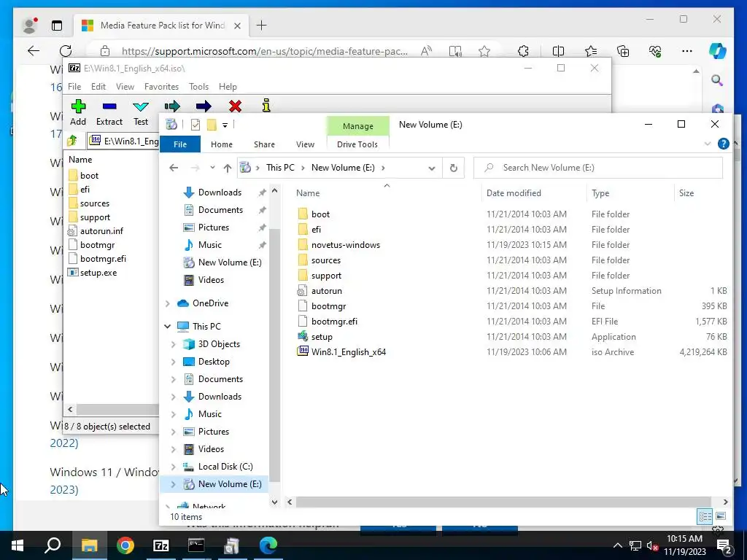
Task: Click the 7-Zip Add toolbar icon
Action: coord(78,106)
